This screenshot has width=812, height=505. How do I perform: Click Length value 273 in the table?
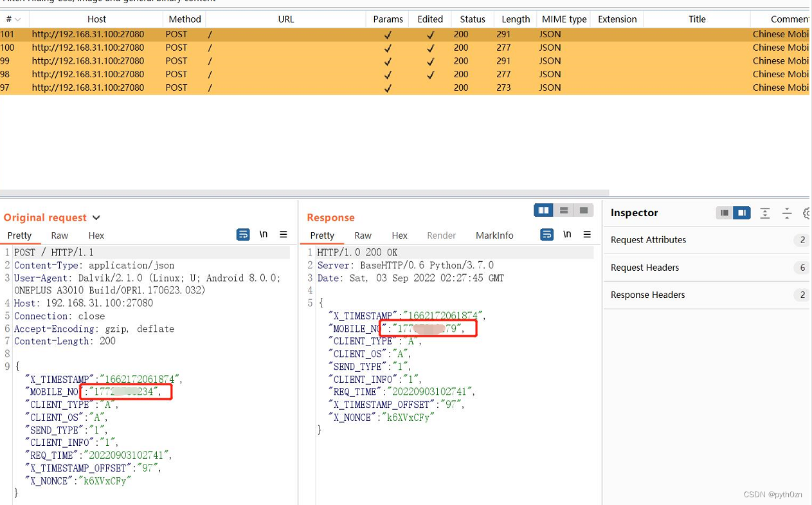click(x=503, y=88)
